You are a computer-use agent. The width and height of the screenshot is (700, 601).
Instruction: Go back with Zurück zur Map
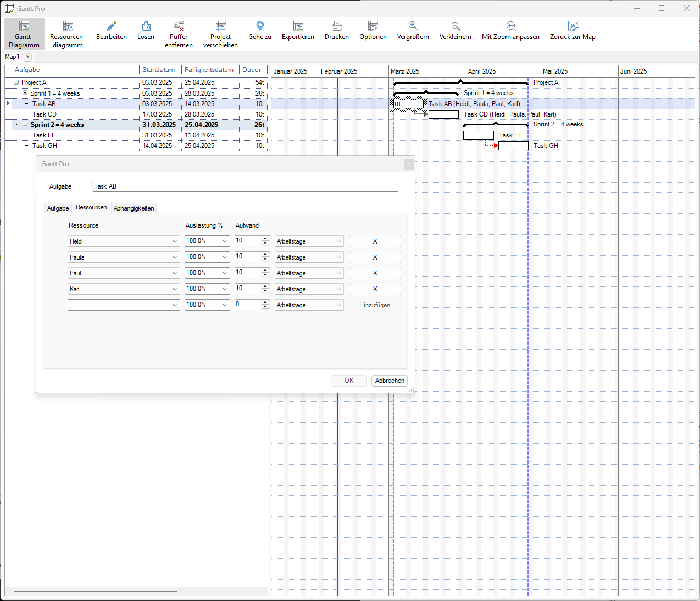pos(573,30)
